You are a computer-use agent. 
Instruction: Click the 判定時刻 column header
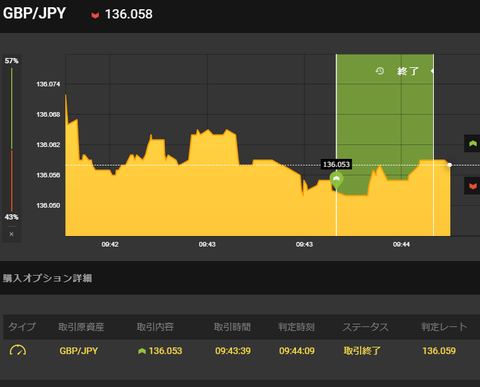pyautogui.click(x=296, y=327)
